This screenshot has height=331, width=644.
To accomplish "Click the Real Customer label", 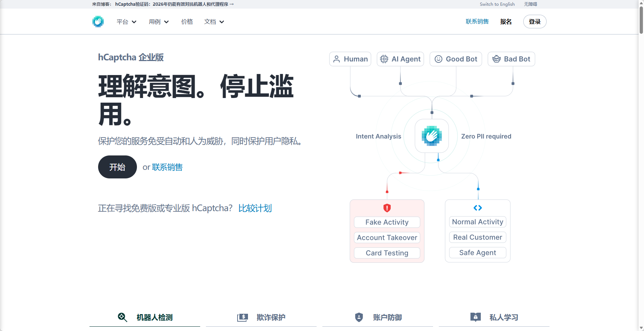I will (x=478, y=237).
